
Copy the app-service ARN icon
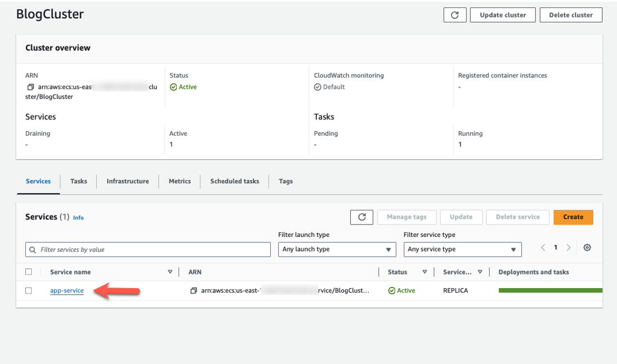[193, 290]
